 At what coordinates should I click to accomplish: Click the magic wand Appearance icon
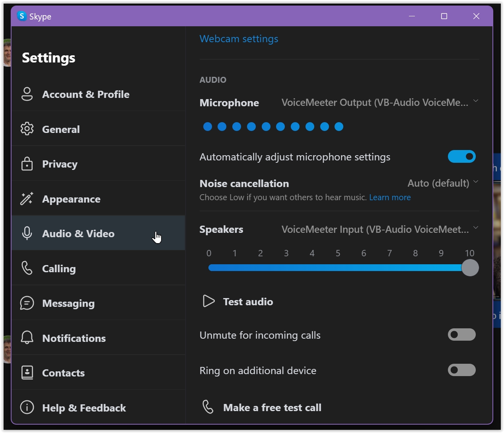(x=27, y=199)
